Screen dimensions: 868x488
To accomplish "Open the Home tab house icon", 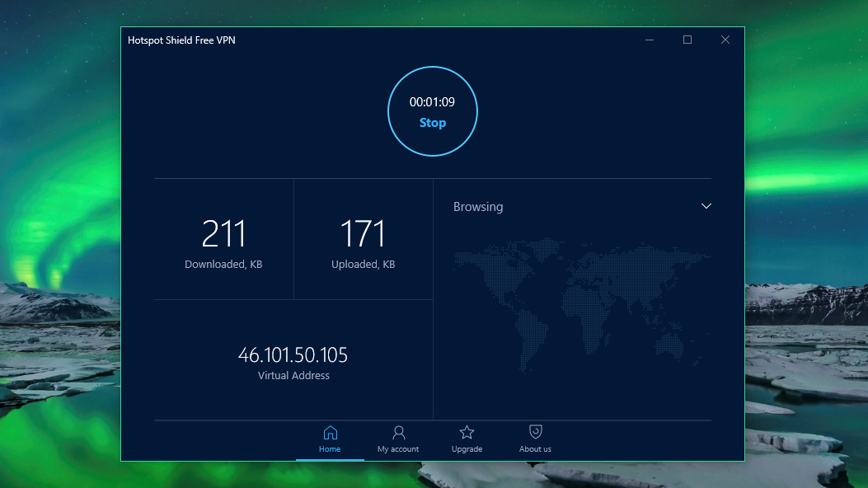I will [x=330, y=432].
